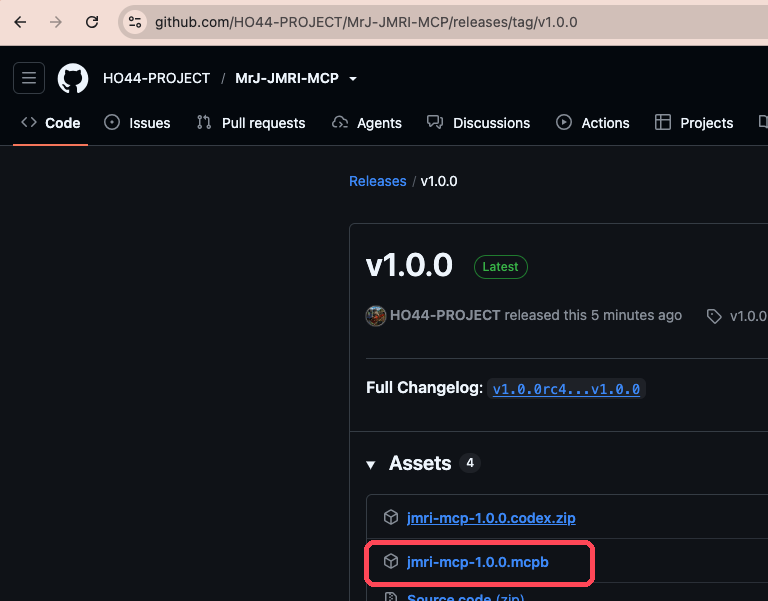Switch to the Issues tab
Viewport: 768px width, 601px height.
[137, 123]
